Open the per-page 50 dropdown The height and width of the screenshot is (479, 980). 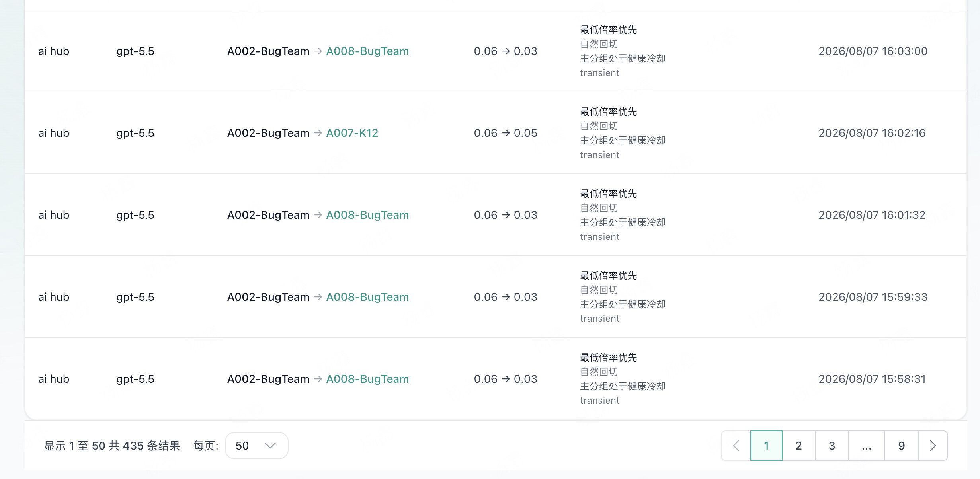(256, 446)
